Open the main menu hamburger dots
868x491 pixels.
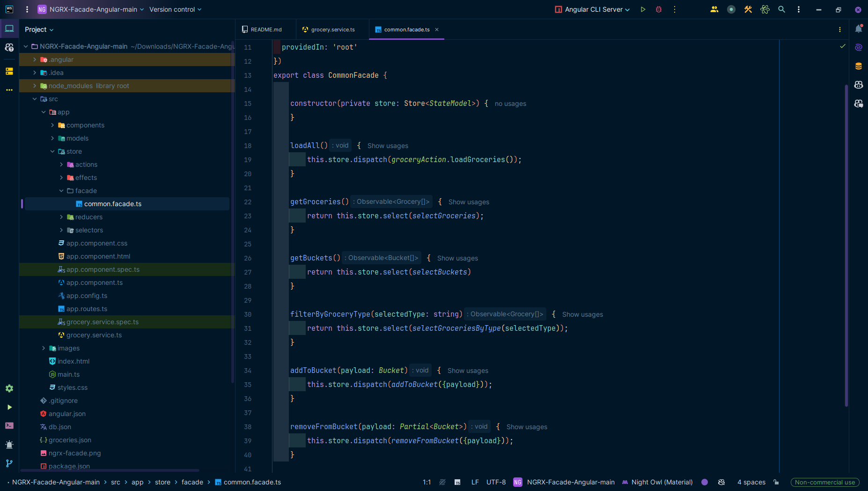click(x=27, y=9)
